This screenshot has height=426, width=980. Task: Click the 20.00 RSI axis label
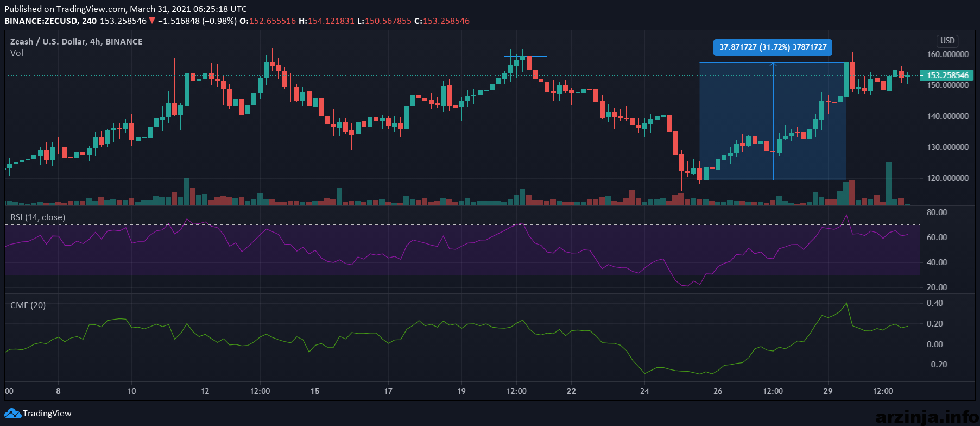point(937,287)
